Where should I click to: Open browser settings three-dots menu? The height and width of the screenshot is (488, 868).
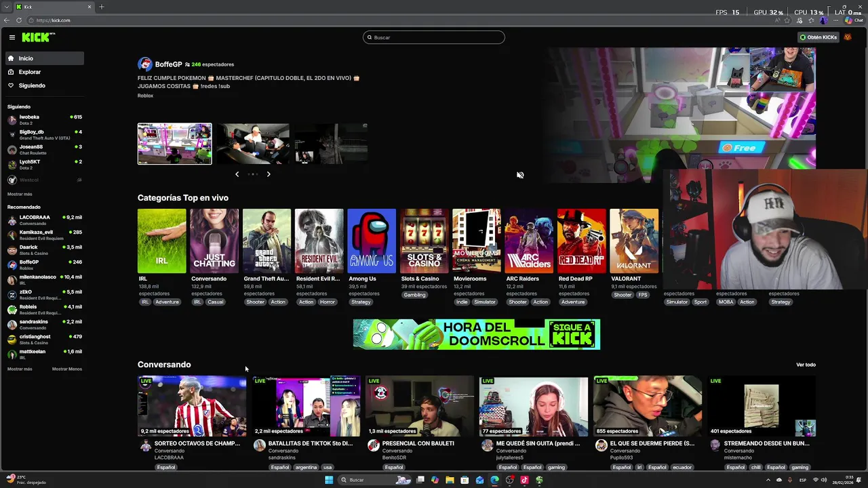point(835,20)
